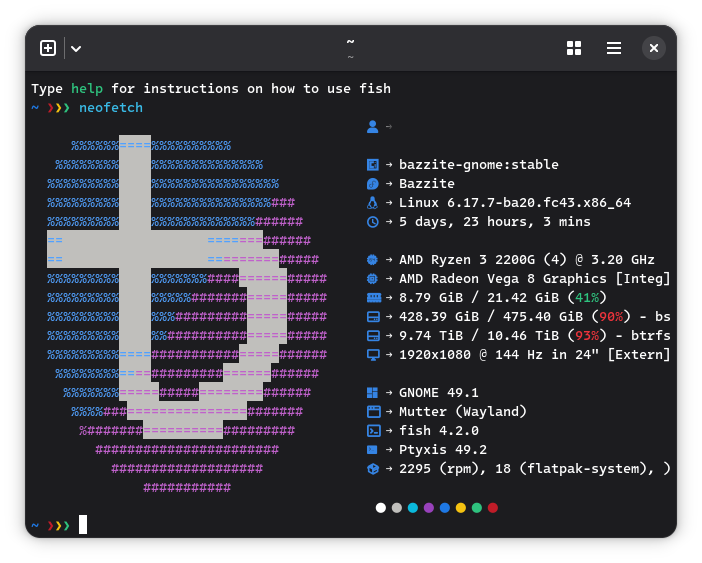Click the '1920x1080 @ 144 Hz' text
The width and height of the screenshot is (702, 563).
[x=471, y=355]
